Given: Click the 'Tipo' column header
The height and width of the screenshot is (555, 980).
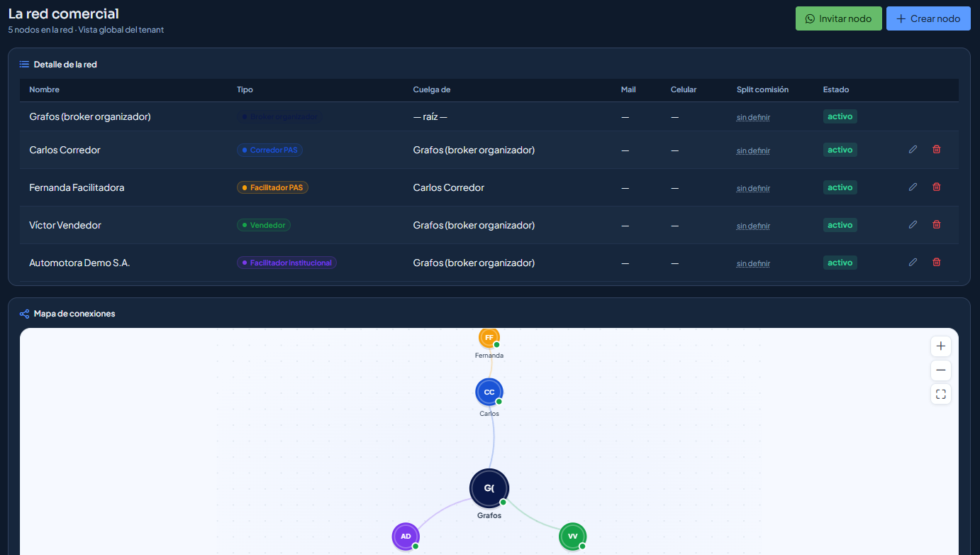Looking at the screenshot, I should click(245, 89).
